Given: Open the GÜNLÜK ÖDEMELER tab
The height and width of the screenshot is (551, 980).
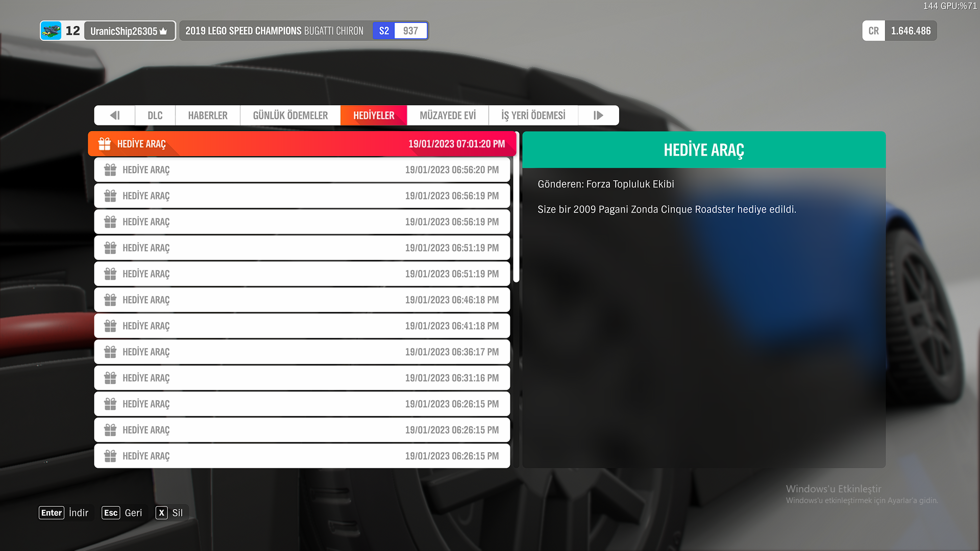Looking at the screenshot, I should pyautogui.click(x=290, y=115).
